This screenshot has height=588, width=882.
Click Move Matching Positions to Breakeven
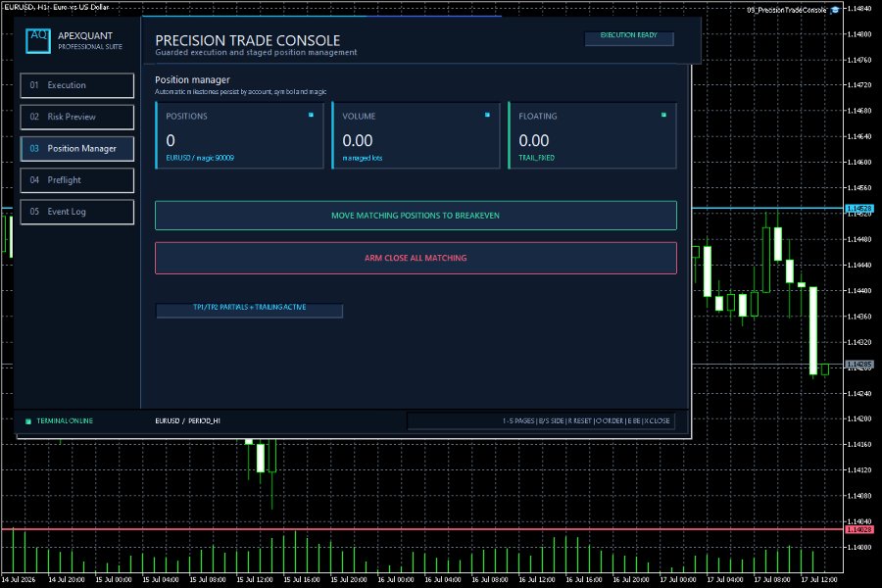pyautogui.click(x=416, y=216)
